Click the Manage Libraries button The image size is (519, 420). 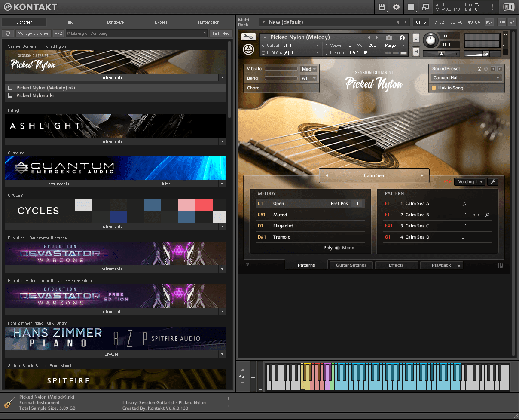34,34
